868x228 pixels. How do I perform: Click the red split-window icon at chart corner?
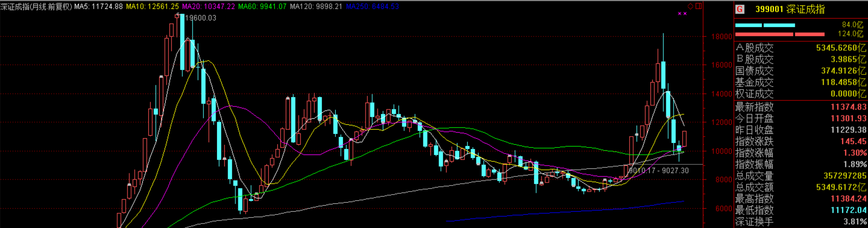(698, 6)
